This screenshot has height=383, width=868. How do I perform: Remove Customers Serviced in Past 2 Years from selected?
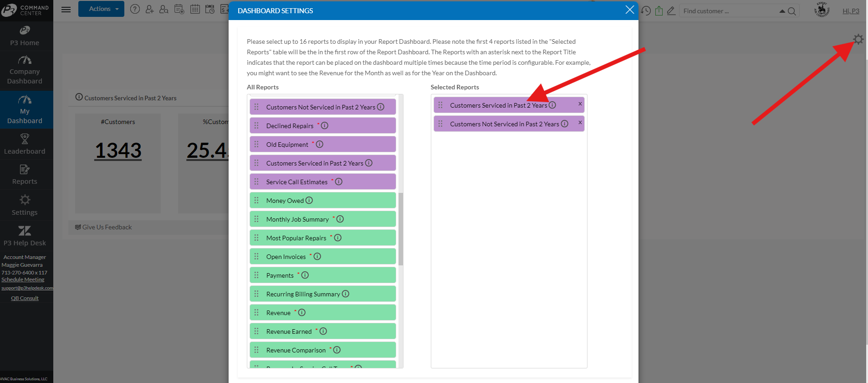[580, 104]
